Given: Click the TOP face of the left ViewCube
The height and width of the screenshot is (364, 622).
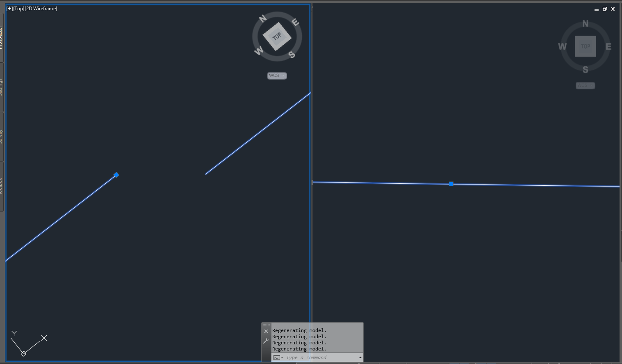Looking at the screenshot, I should click(277, 36).
